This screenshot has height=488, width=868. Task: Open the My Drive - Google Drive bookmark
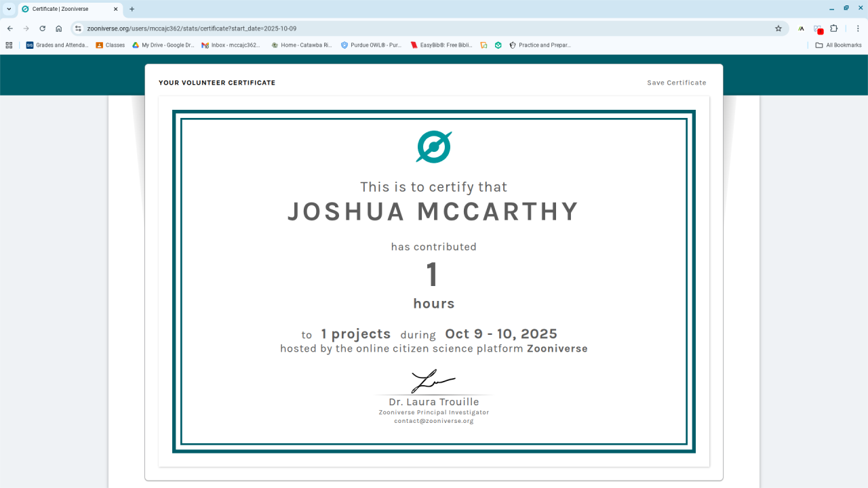[163, 45]
